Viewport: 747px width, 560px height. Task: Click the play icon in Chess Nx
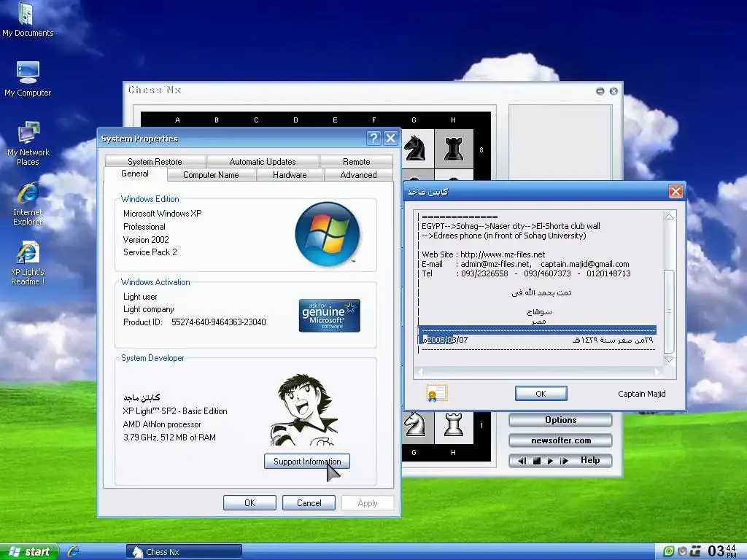550,461
